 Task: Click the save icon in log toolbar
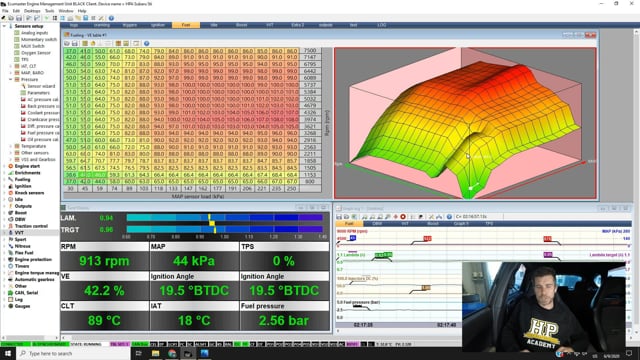[x=339, y=217]
